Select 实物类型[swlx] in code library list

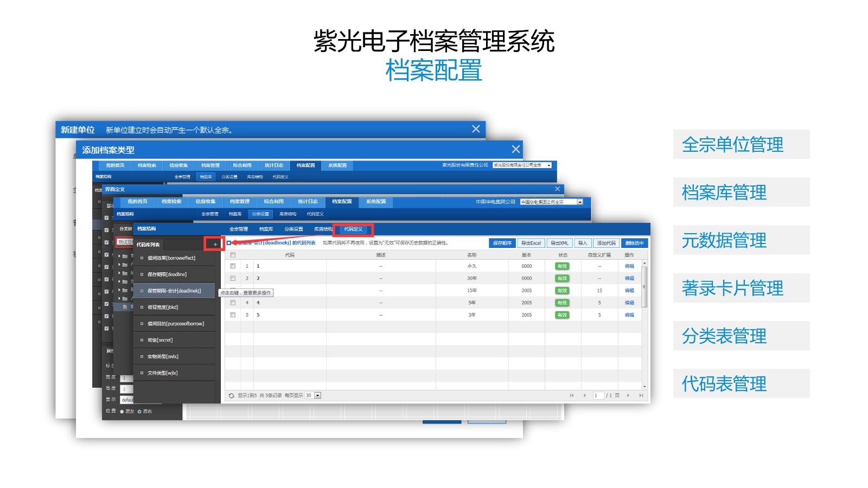coord(174,356)
